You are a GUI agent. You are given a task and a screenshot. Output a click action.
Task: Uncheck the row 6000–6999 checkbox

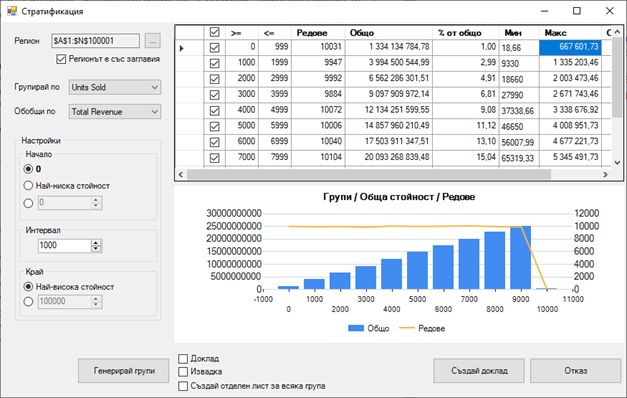click(x=215, y=142)
